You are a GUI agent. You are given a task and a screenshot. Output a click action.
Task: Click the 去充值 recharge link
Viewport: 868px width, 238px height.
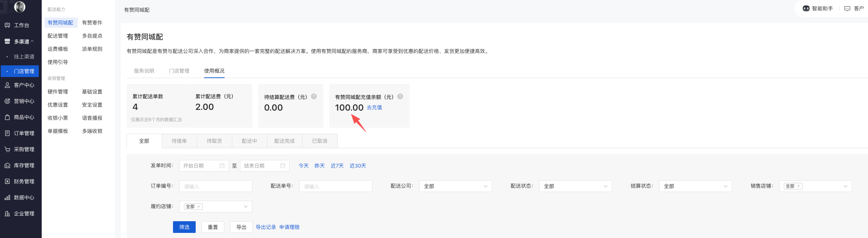point(374,107)
